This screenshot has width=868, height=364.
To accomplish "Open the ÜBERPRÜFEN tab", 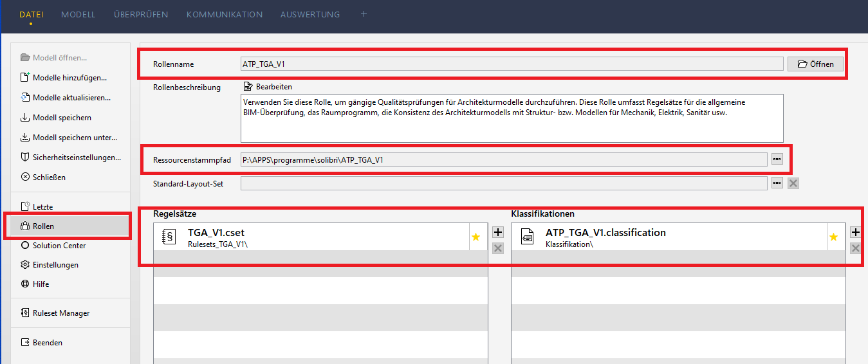I will coord(141,14).
